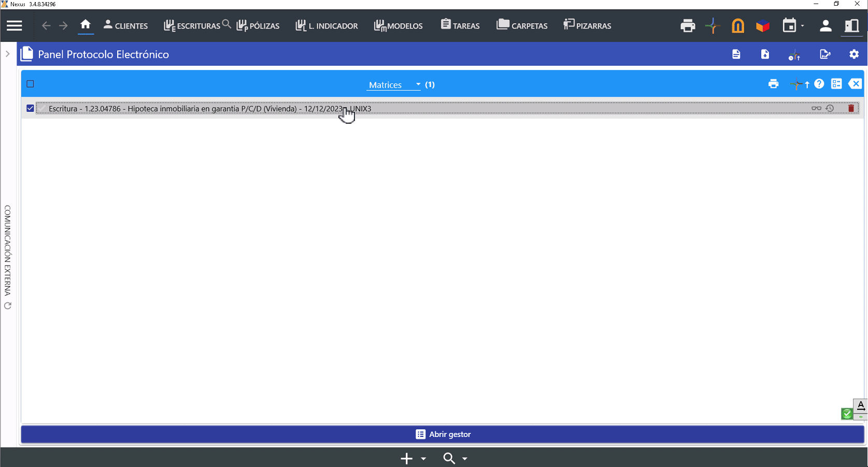
Task: Expand the search dropdown arrow at bottom
Action: point(465,459)
